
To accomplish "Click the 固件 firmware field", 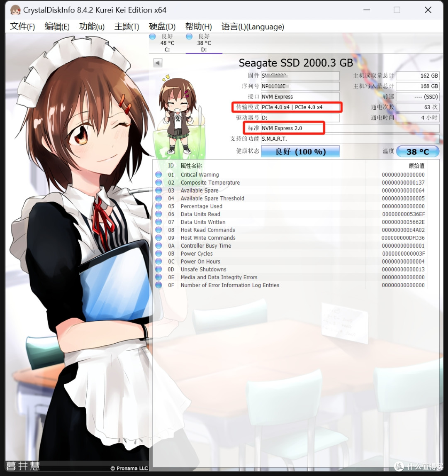I will pos(300,76).
